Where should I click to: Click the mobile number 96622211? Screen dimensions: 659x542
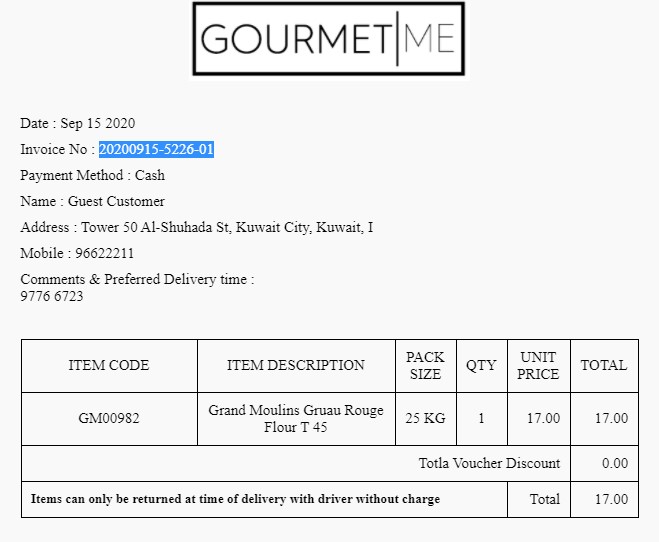point(104,254)
